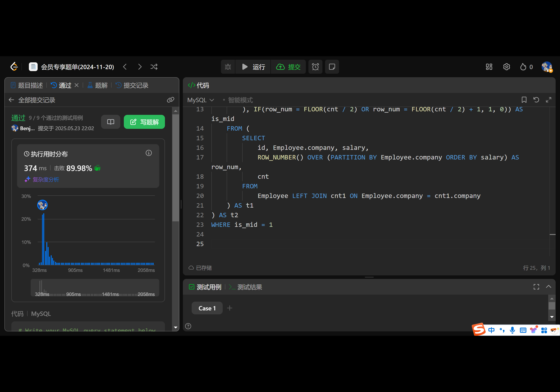Copy submission link chain icon
Screen dimensions: 560x392
[x=170, y=100]
